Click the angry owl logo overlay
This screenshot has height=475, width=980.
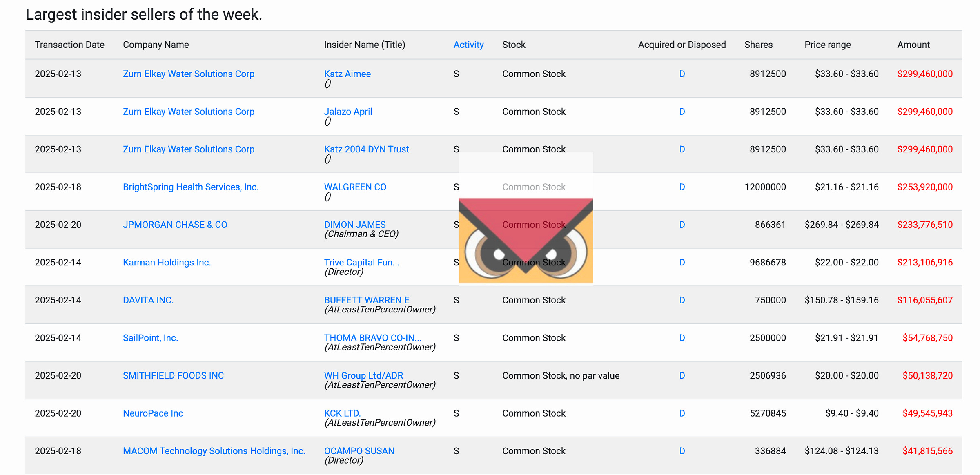tap(526, 240)
